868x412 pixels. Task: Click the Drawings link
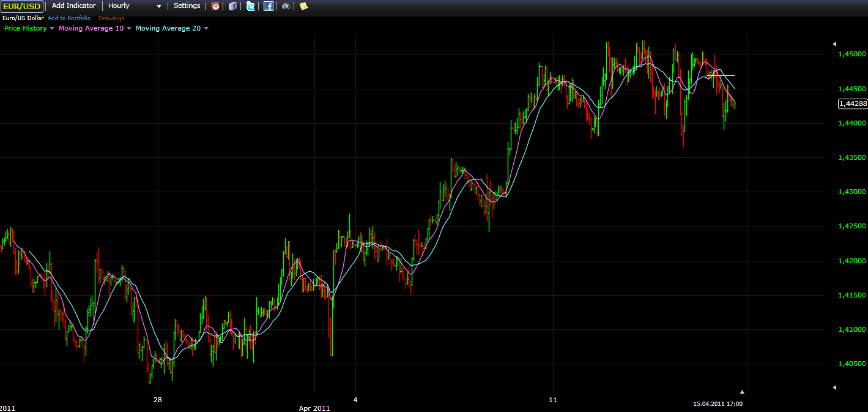[x=111, y=18]
